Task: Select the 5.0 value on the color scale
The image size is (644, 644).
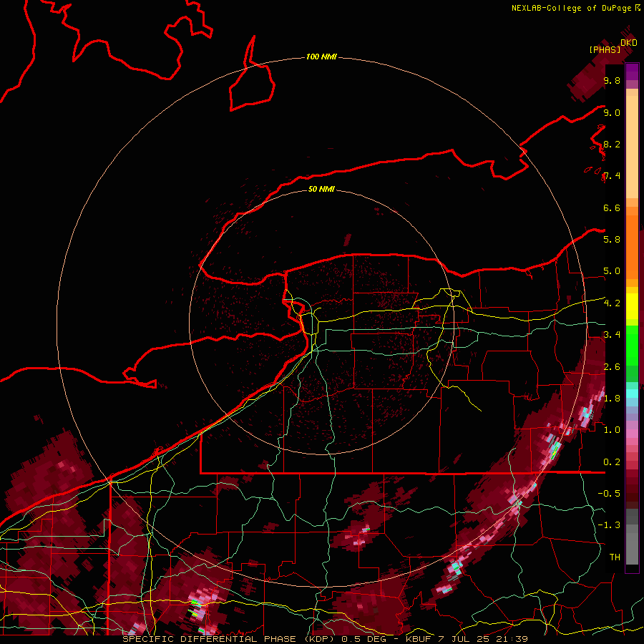Action: click(612, 271)
